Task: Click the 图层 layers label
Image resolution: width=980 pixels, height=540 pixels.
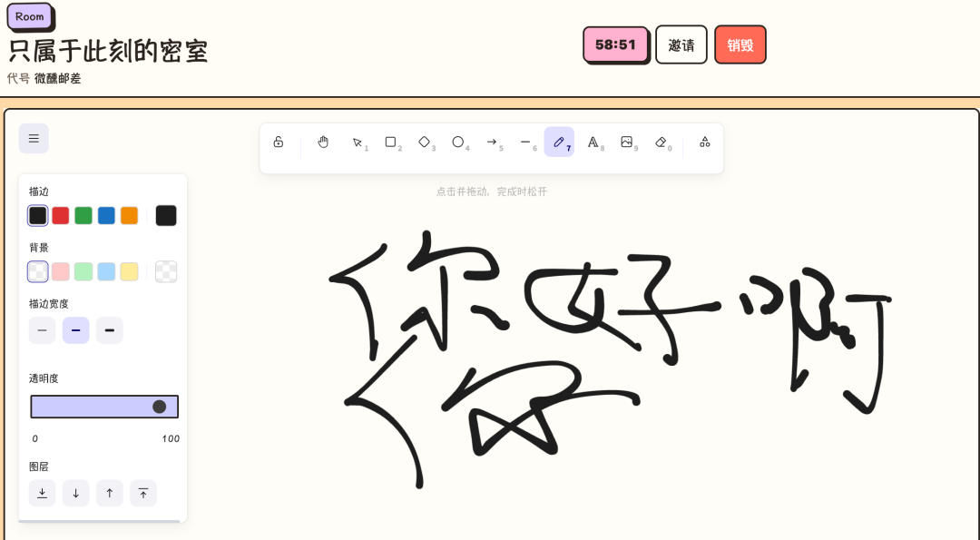Action: coord(39,466)
